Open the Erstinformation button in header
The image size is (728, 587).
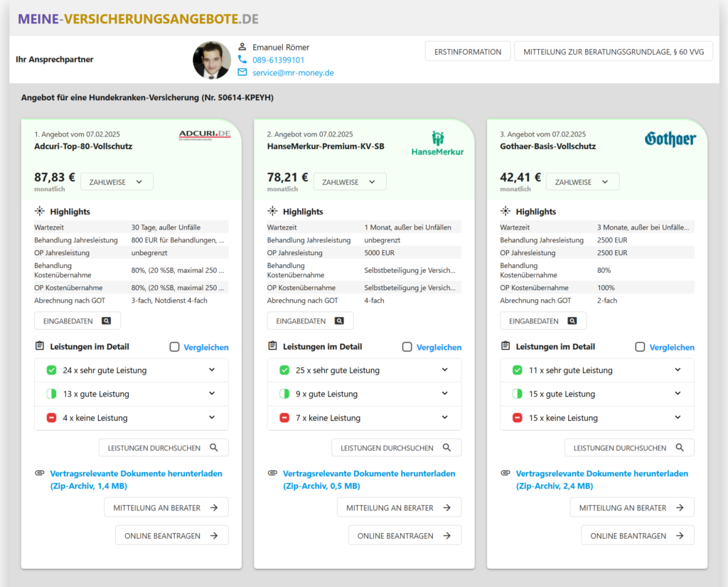(x=467, y=52)
